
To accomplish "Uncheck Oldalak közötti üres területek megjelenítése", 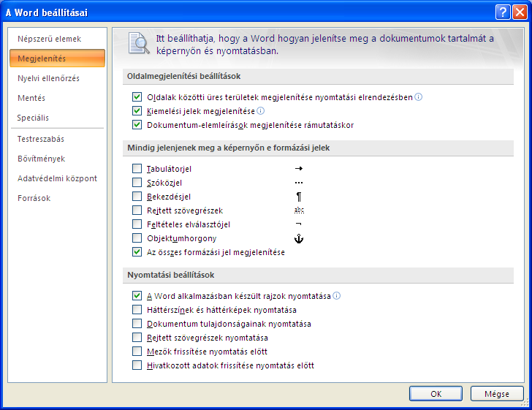I will (x=137, y=97).
